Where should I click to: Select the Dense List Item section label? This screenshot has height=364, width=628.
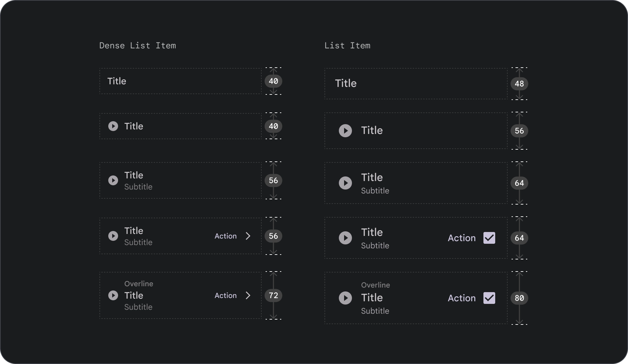pyautogui.click(x=138, y=45)
